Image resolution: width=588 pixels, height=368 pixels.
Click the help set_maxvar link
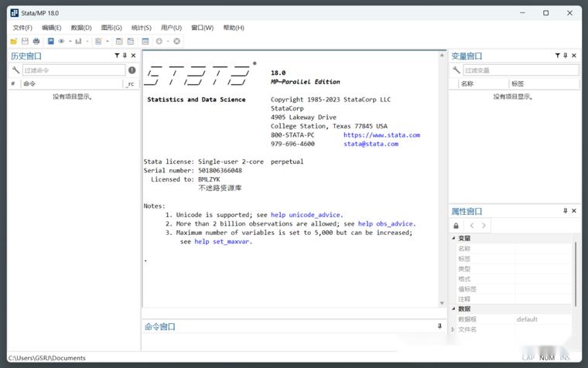click(x=221, y=242)
